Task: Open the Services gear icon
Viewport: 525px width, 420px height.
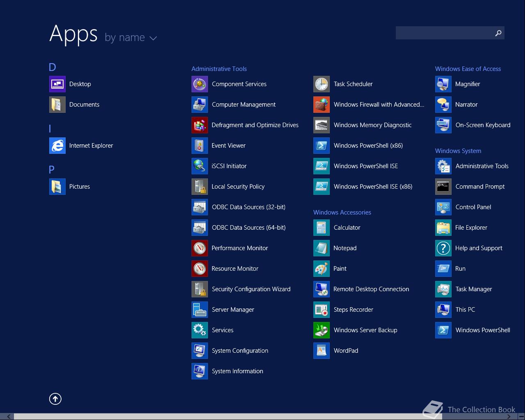Action: pyautogui.click(x=200, y=330)
